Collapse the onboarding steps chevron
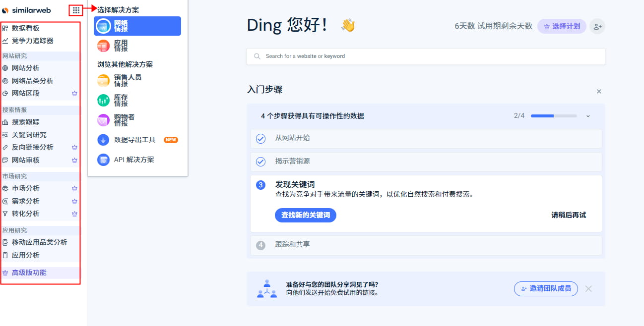This screenshot has width=644, height=326. (x=588, y=116)
